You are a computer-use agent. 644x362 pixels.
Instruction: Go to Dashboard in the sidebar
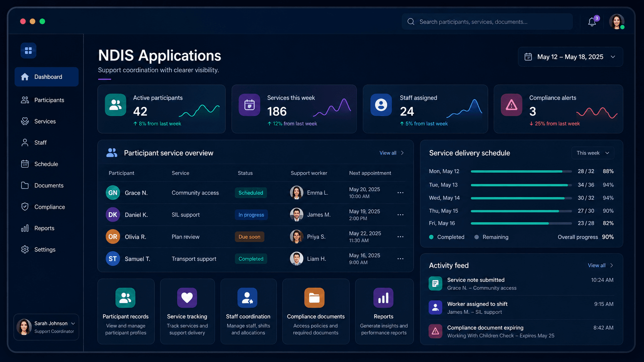click(x=47, y=77)
